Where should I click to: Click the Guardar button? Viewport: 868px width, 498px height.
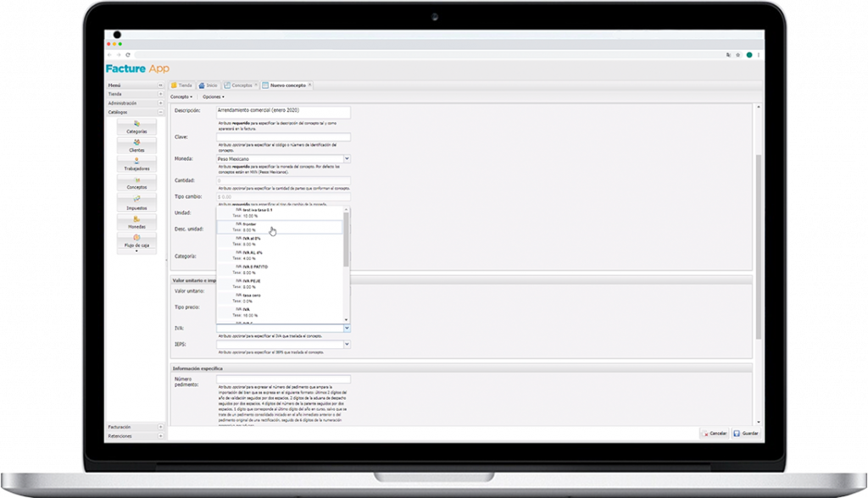(747, 433)
